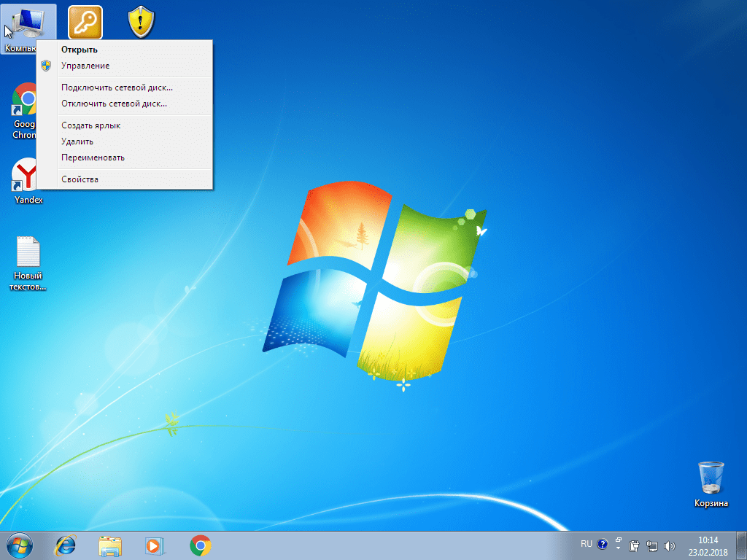This screenshot has height=560, width=747.
Task: Open Свойства from the context menu
Action: pos(125,179)
